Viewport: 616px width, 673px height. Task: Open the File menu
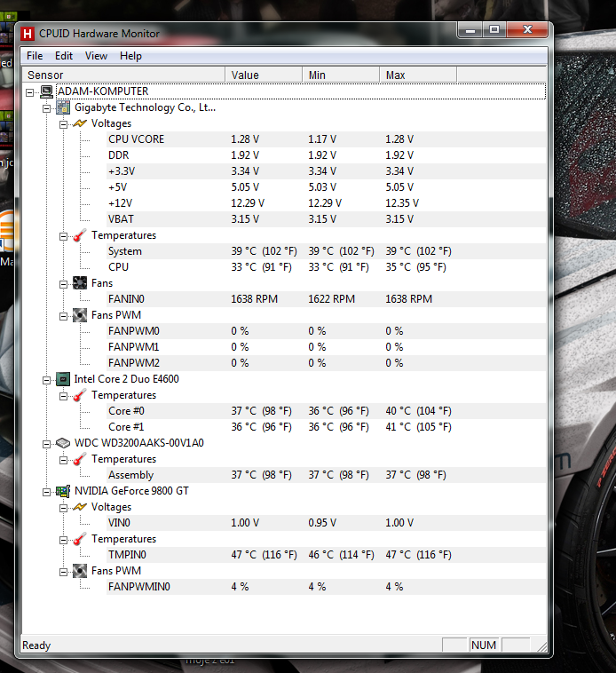[35, 56]
